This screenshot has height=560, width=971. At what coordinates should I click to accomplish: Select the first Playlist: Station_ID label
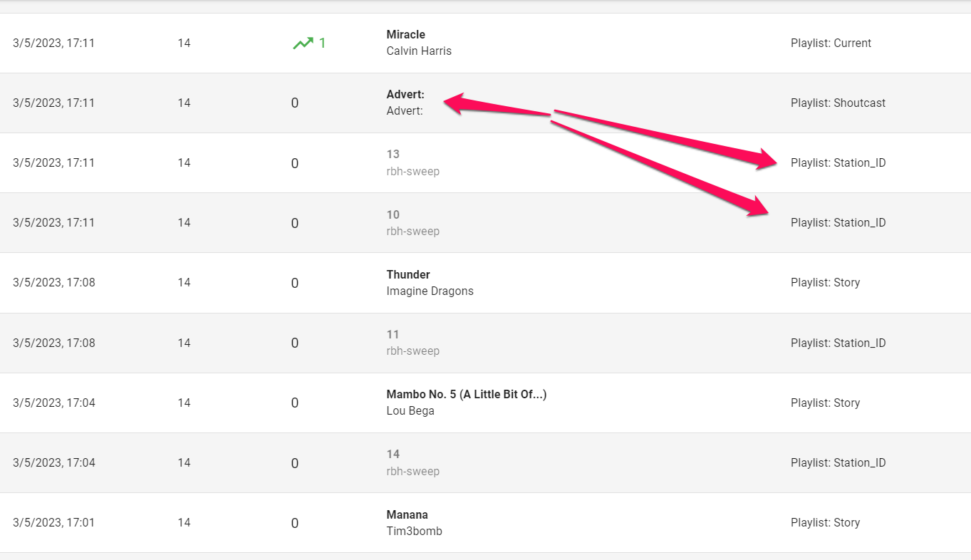click(x=838, y=162)
